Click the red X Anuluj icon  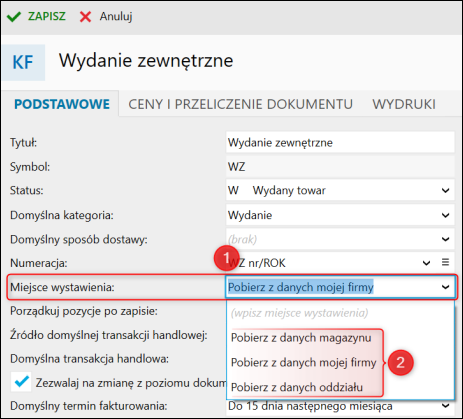[x=85, y=16]
